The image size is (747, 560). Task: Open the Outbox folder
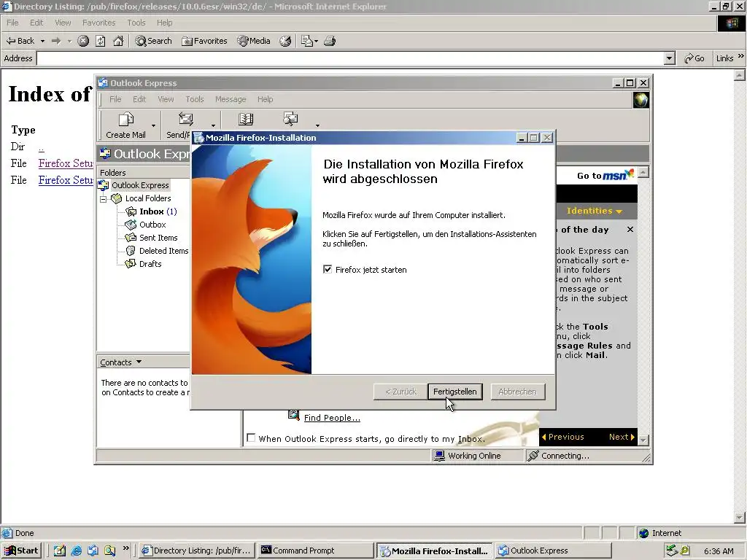(152, 225)
